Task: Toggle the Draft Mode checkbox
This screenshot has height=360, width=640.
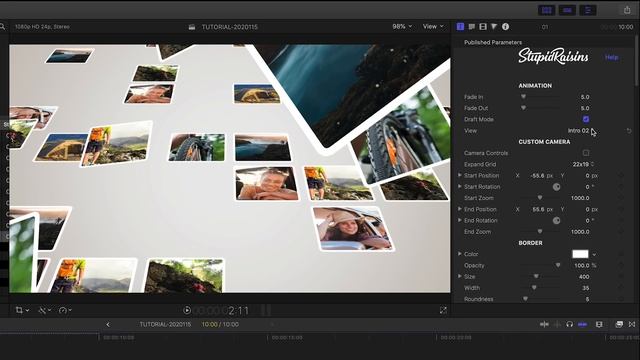Action: pos(586,119)
